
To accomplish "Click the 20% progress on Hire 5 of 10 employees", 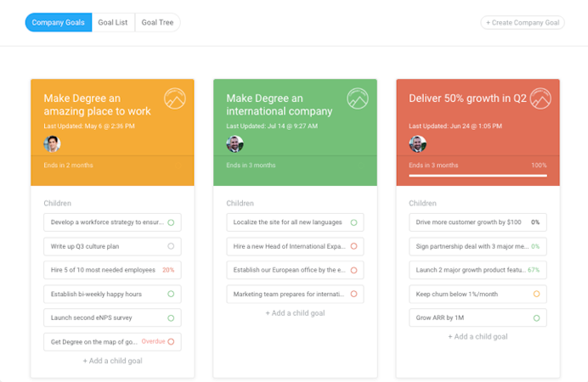I will click(x=168, y=270).
